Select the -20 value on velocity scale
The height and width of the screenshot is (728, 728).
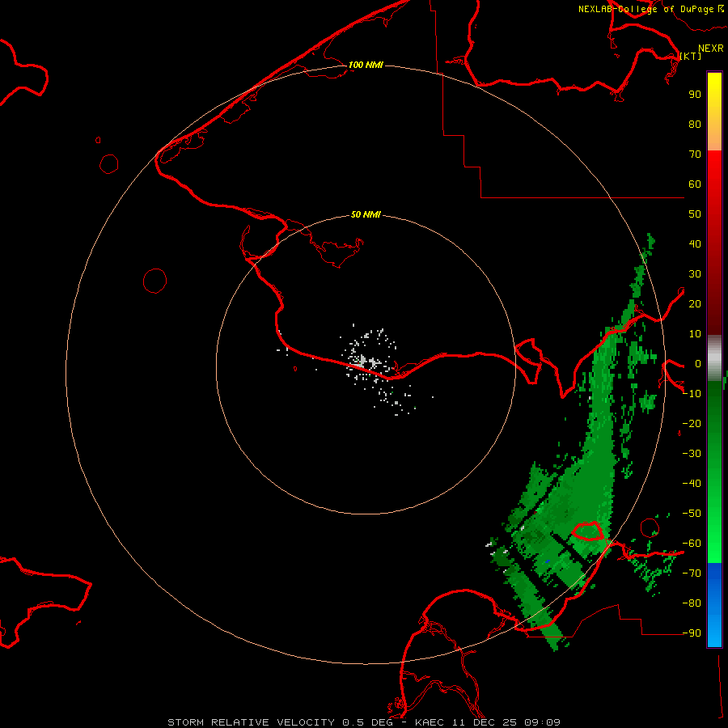[692, 423]
